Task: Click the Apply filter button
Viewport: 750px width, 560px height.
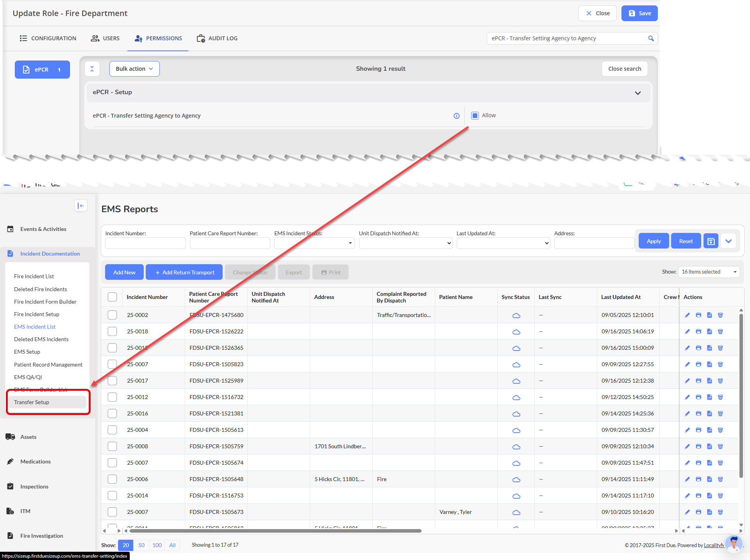Action: tap(654, 241)
